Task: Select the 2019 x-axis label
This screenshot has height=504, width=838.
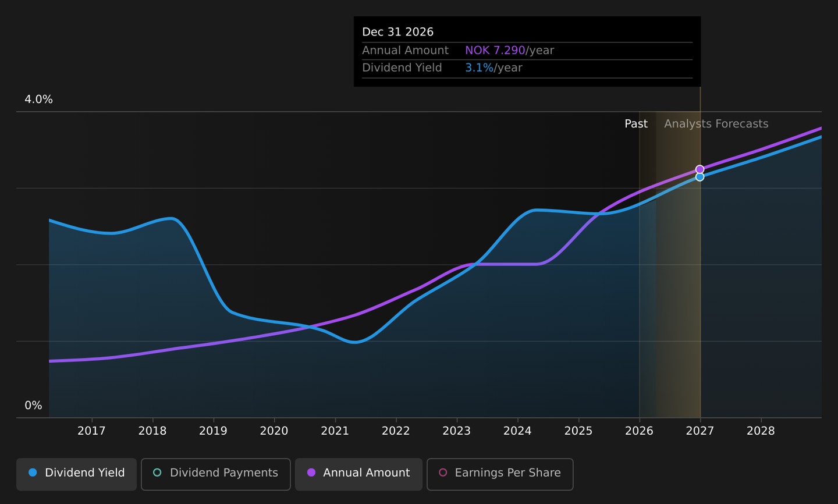Action: click(213, 431)
